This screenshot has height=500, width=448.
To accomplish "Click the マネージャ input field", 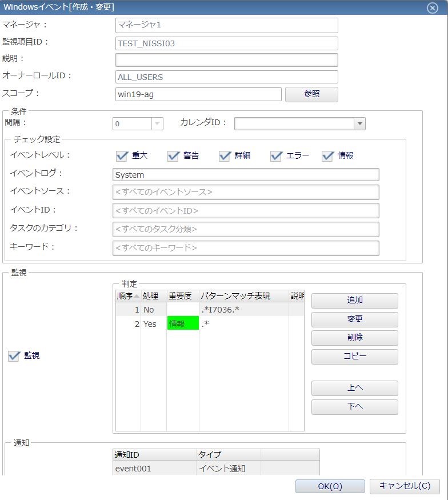I will [x=227, y=26].
